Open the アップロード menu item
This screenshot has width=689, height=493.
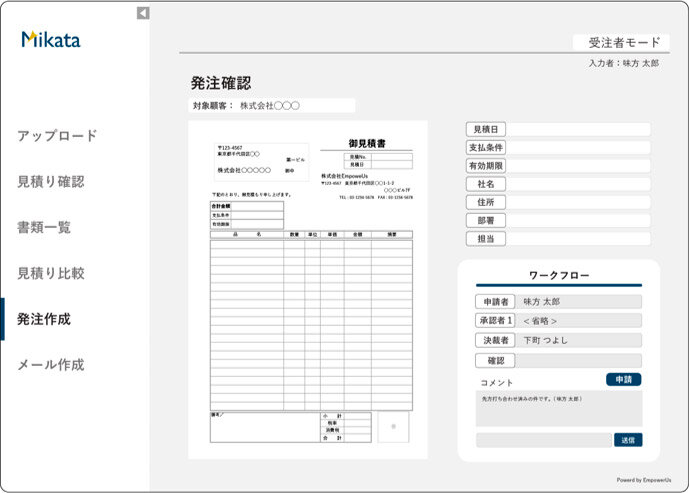57,136
